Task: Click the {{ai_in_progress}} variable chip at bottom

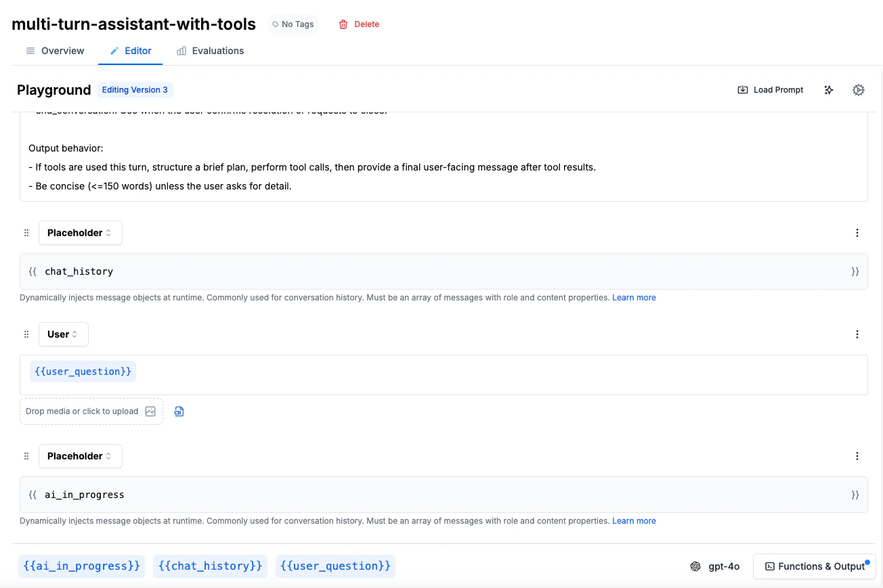Action: (x=81, y=566)
